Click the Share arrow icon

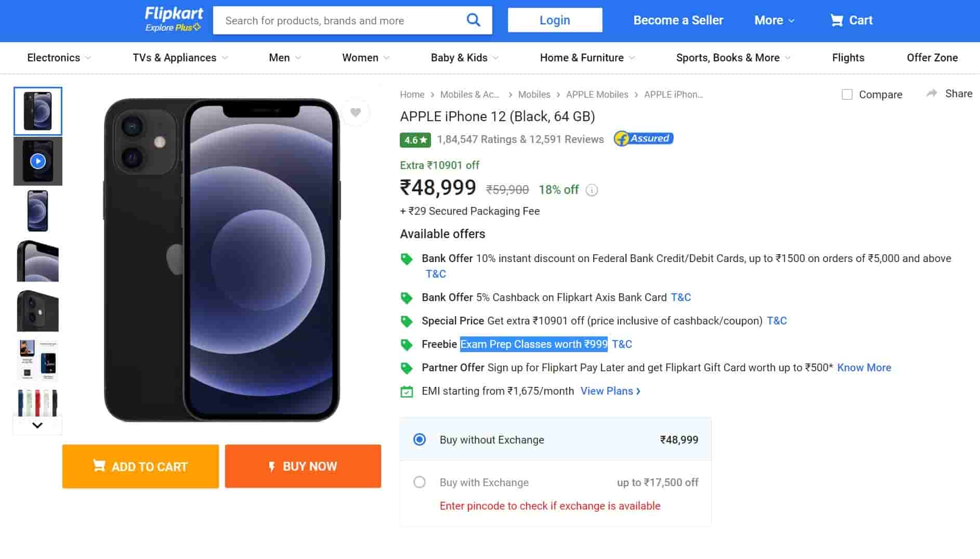click(x=932, y=94)
